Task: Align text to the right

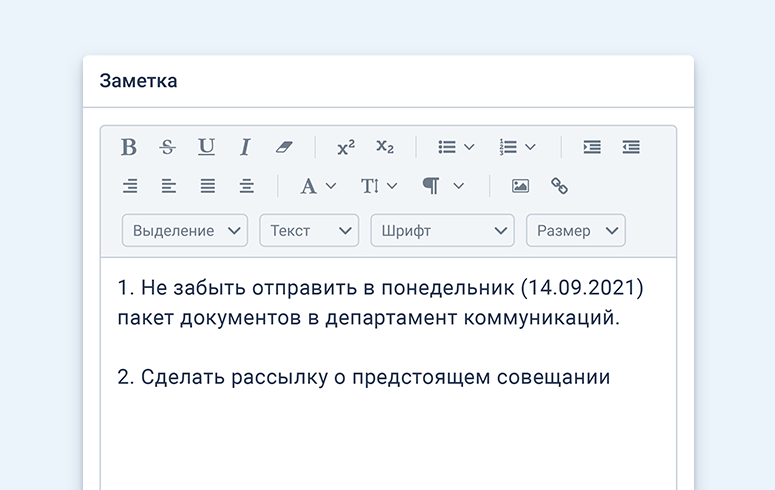Action: pyautogui.click(x=130, y=186)
